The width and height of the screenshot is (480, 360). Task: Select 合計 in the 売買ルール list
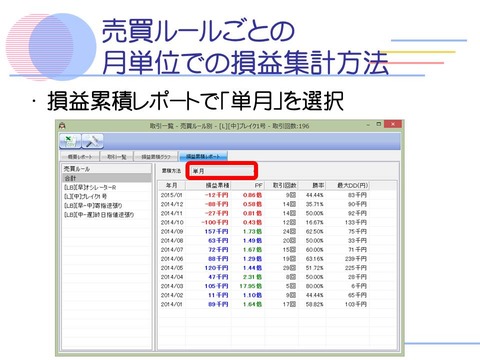[106, 178]
